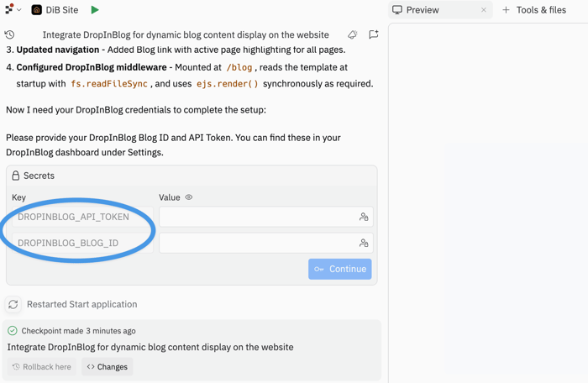Open Restarted Start application entry

81,304
